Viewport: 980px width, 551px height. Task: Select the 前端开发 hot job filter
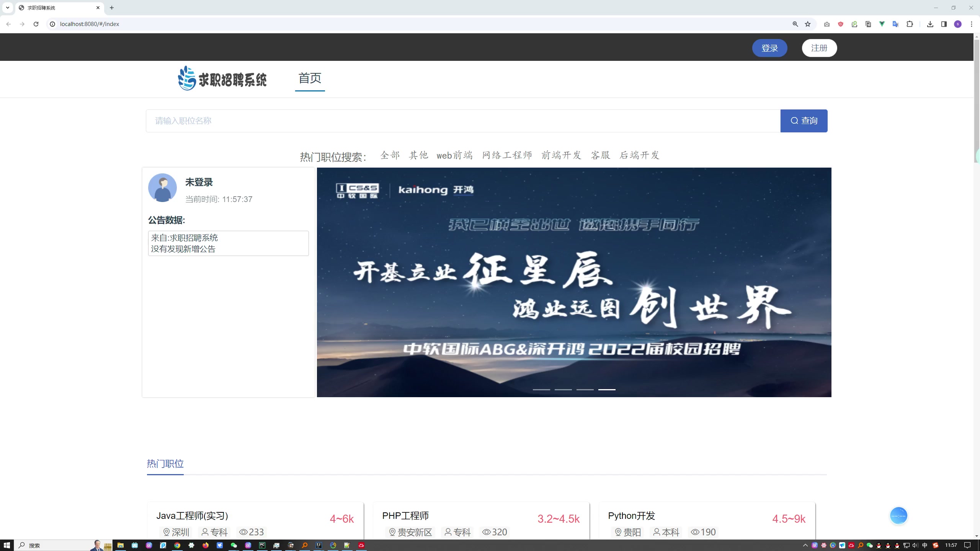tap(562, 155)
